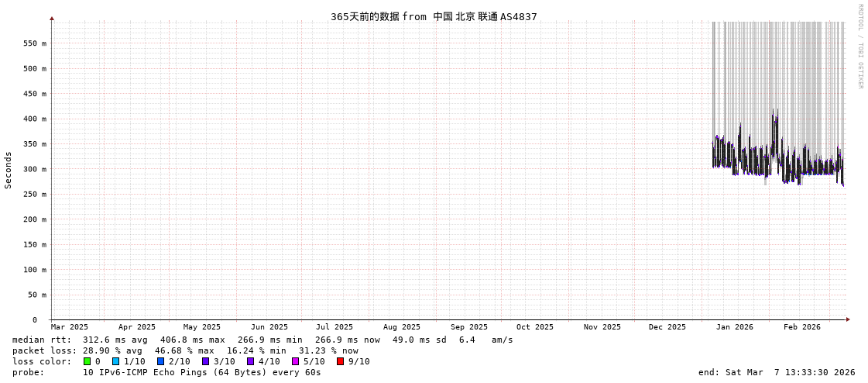Click the RRDTOOL / TOBI OETIKER watermark
The width and height of the screenshot is (868, 383).
tap(859, 47)
